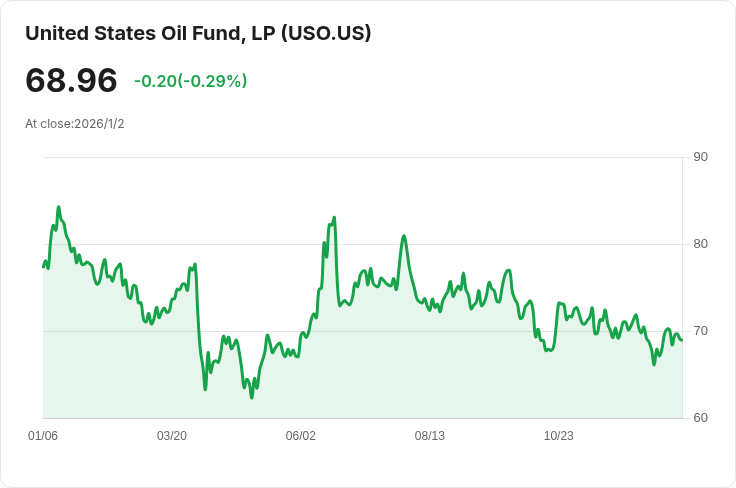Click the lowest trough of the price line
Viewport: 736px width, 488px height.
click(252, 397)
